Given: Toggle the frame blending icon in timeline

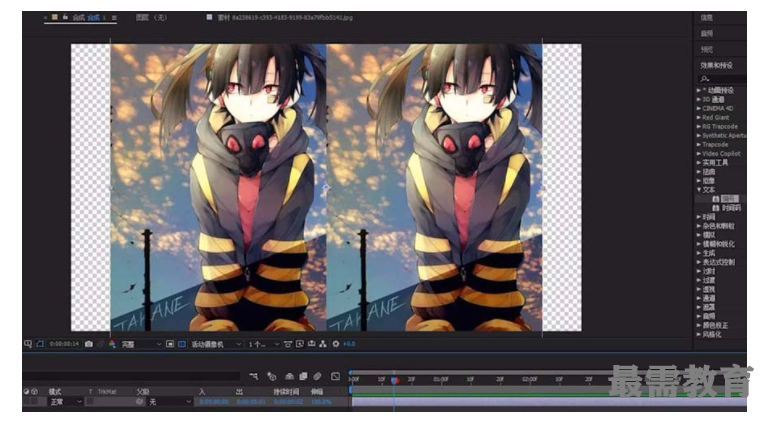Looking at the screenshot, I should coord(303,376).
